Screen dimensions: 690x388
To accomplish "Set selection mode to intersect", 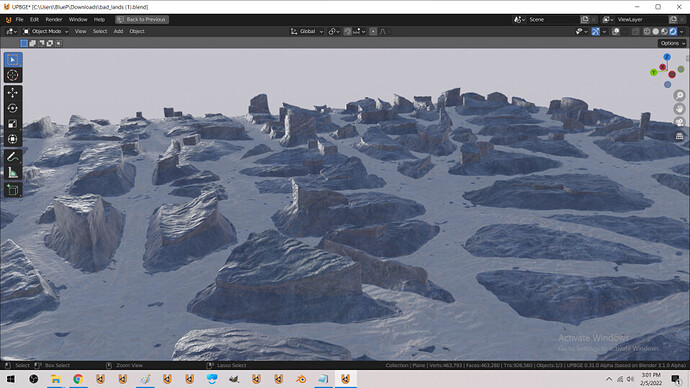I will [x=59, y=43].
